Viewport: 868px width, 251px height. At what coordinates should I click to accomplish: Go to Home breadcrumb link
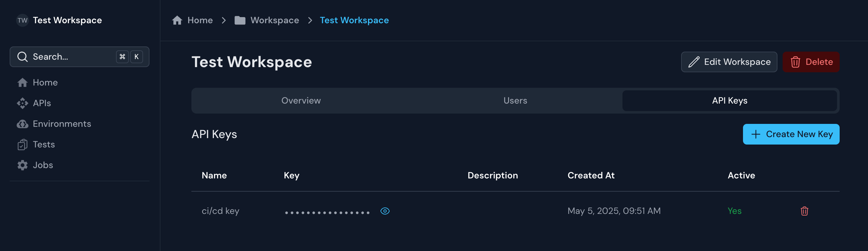click(x=200, y=20)
